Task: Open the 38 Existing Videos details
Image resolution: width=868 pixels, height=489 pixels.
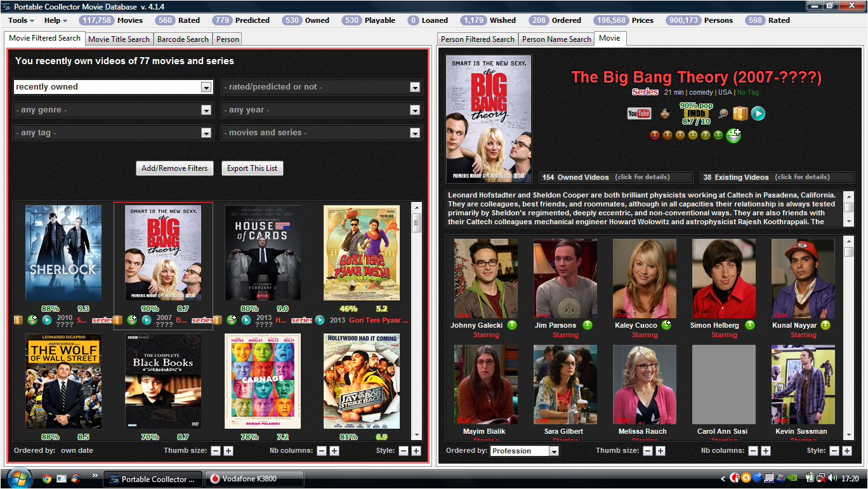Action: tap(777, 177)
